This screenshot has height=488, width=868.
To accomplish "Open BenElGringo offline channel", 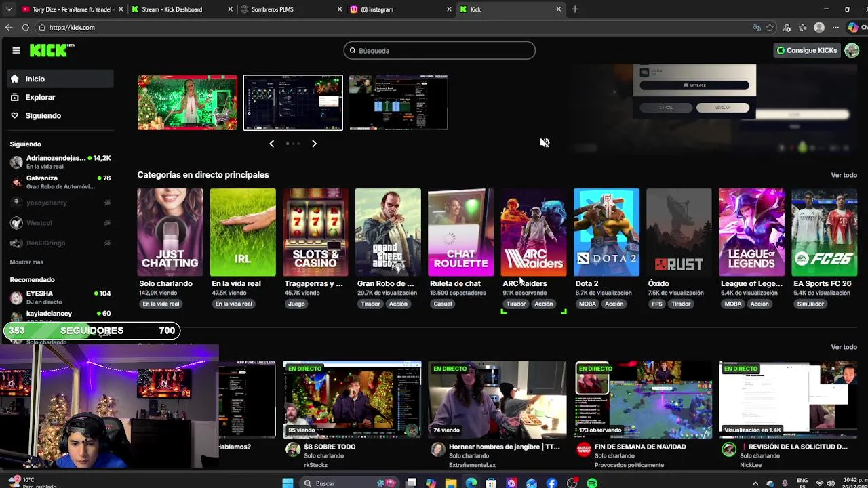I will (x=61, y=243).
